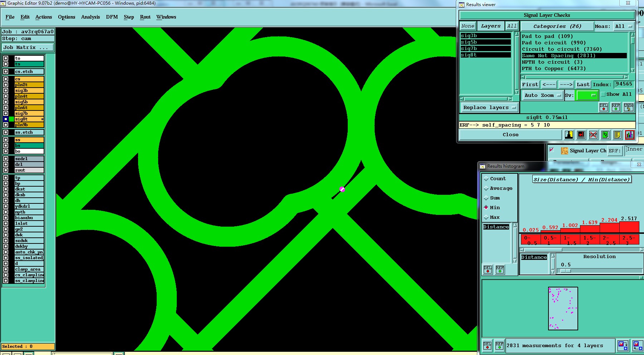The width and height of the screenshot is (644, 355).
Task: Open the Auto Zoom dropdown
Action: (542, 95)
